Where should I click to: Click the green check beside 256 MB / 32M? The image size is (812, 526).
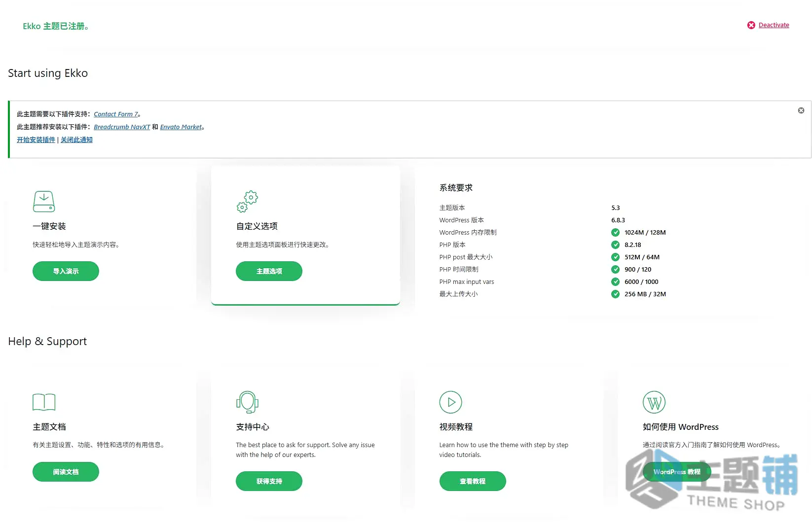click(x=615, y=294)
